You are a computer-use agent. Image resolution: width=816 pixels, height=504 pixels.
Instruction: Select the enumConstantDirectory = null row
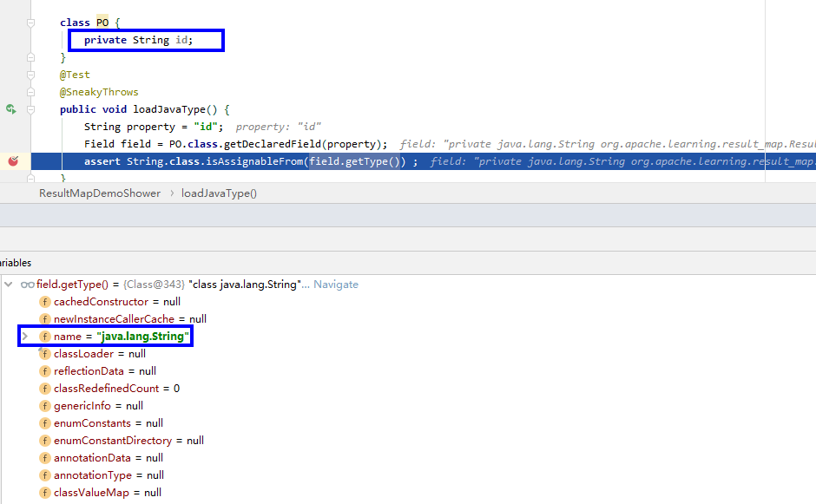(x=122, y=441)
